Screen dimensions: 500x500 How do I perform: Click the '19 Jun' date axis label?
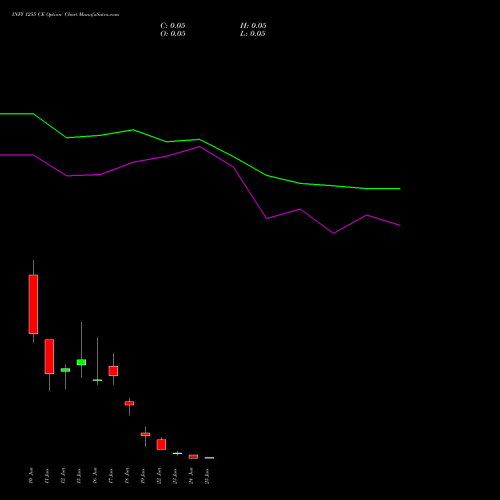[143, 476]
